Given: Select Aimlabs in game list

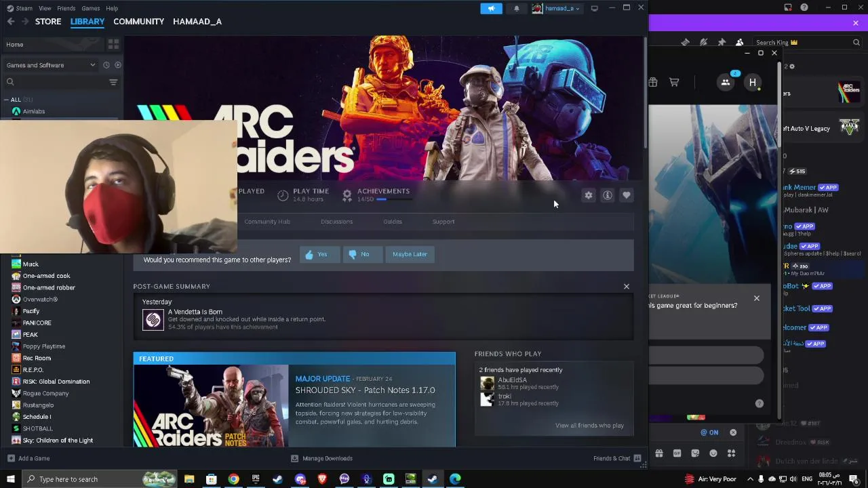Looking at the screenshot, I should (x=34, y=111).
